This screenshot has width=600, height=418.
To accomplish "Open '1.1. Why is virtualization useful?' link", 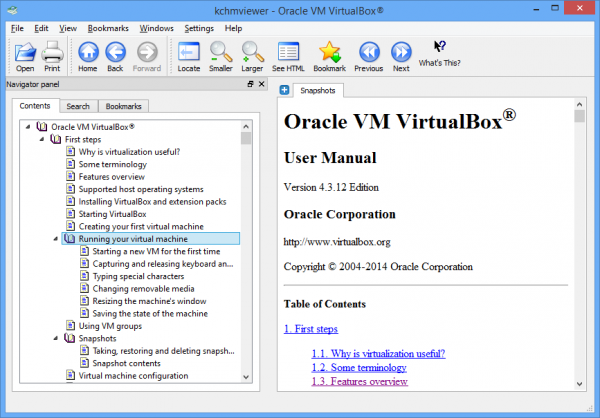I will coord(378,353).
